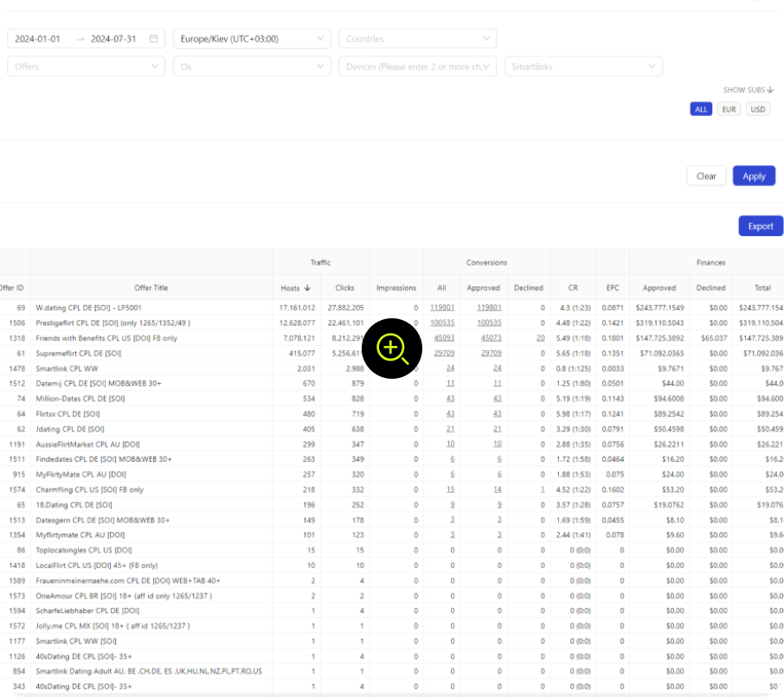Sort by Offer Title column header

(x=151, y=288)
